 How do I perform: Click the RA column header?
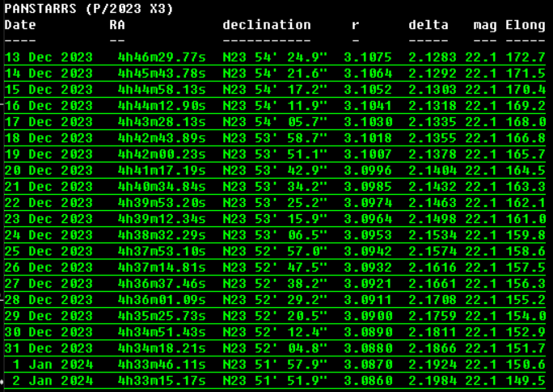coord(117,25)
